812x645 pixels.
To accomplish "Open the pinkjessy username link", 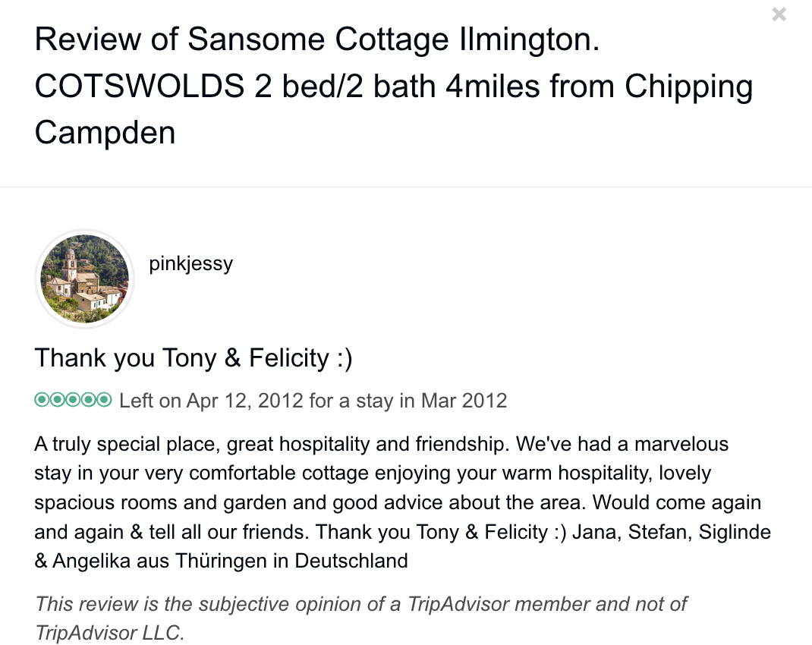I will tap(190, 264).
